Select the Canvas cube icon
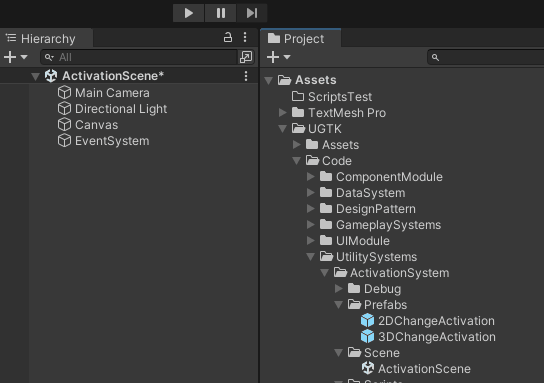 pos(64,125)
